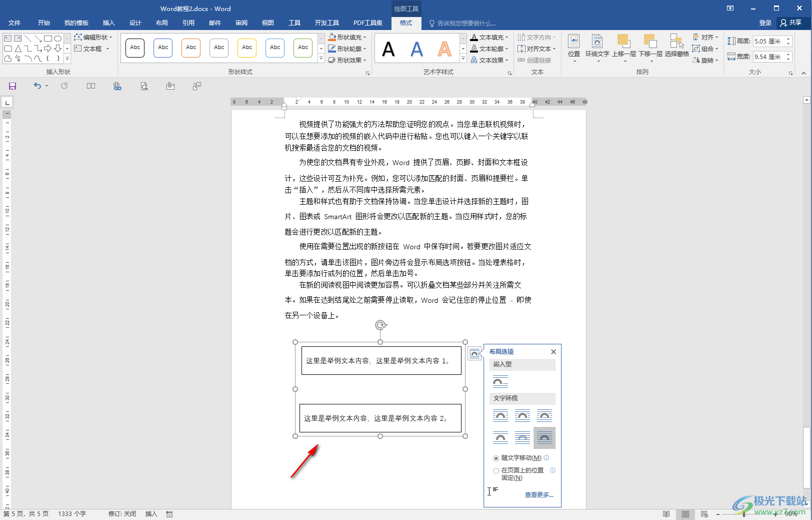Open the Position (位置) layout icon
This screenshot has height=520, width=812.
pyautogui.click(x=574, y=48)
